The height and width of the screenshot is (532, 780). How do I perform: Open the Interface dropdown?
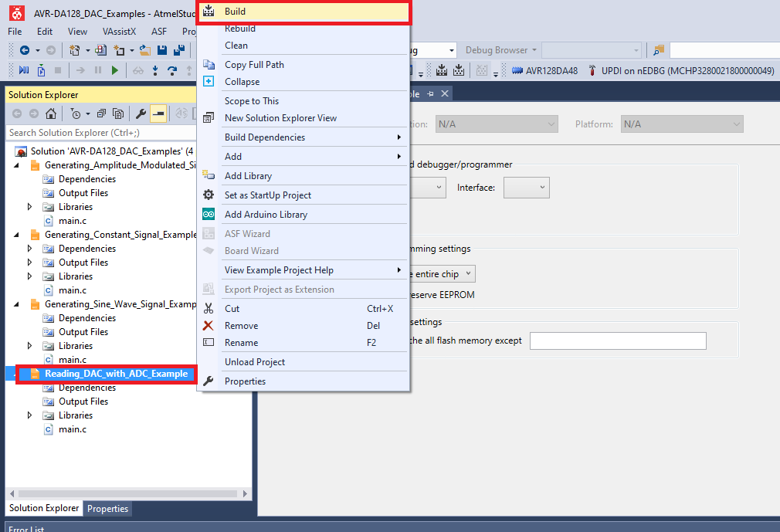point(526,188)
